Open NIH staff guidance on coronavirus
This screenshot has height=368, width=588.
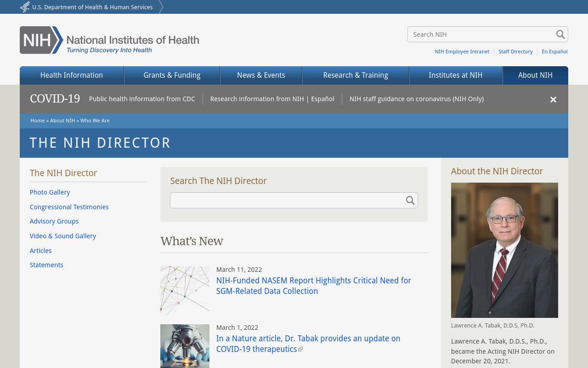(417, 99)
